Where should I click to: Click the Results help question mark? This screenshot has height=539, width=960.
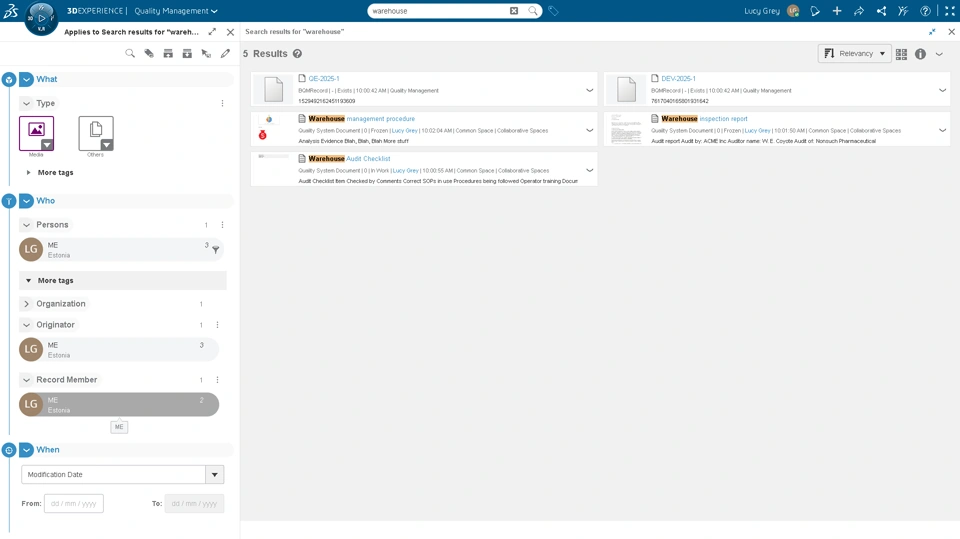[297, 54]
